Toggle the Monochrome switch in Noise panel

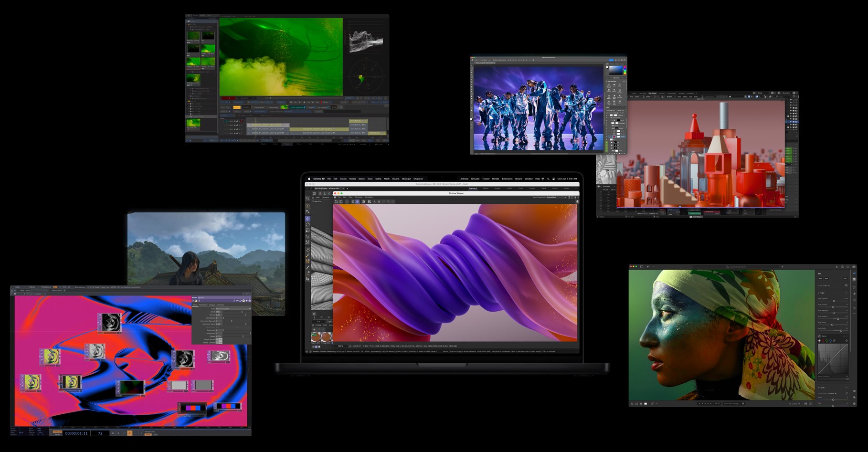[x=219, y=339]
